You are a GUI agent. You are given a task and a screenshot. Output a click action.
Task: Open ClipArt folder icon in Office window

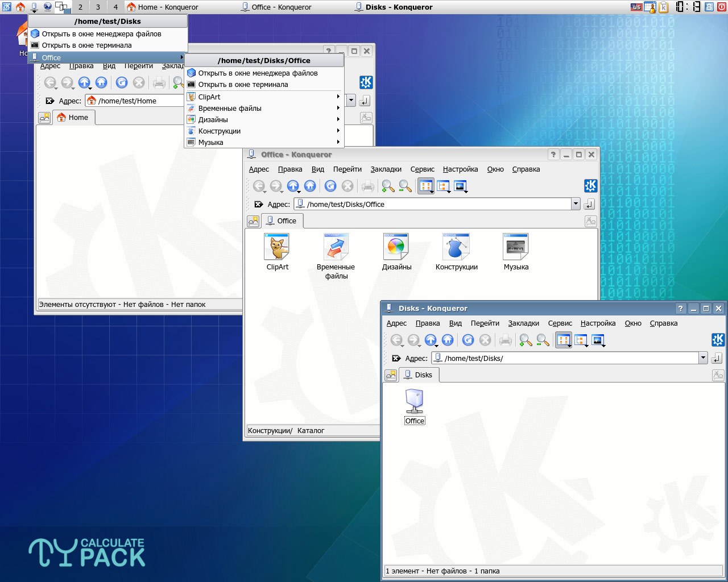277,252
